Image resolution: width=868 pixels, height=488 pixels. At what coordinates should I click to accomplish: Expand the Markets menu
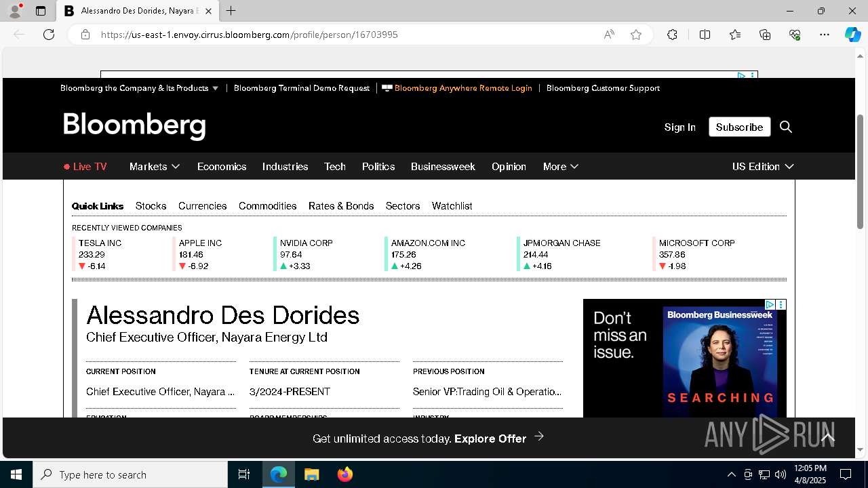155,167
